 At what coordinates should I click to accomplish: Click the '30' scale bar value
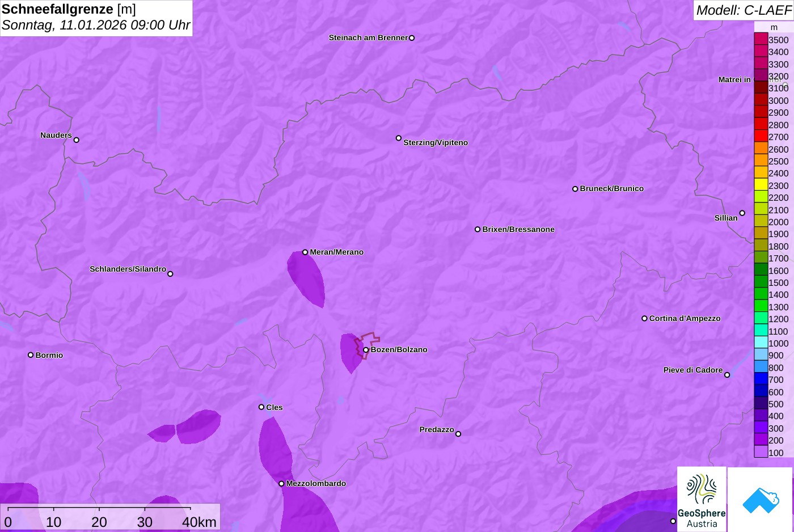tap(145, 522)
